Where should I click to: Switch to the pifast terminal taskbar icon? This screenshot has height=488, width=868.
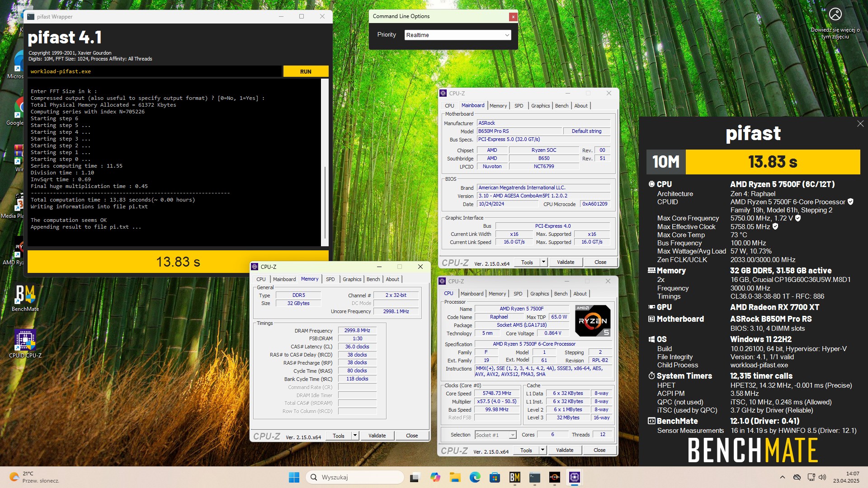click(x=535, y=477)
